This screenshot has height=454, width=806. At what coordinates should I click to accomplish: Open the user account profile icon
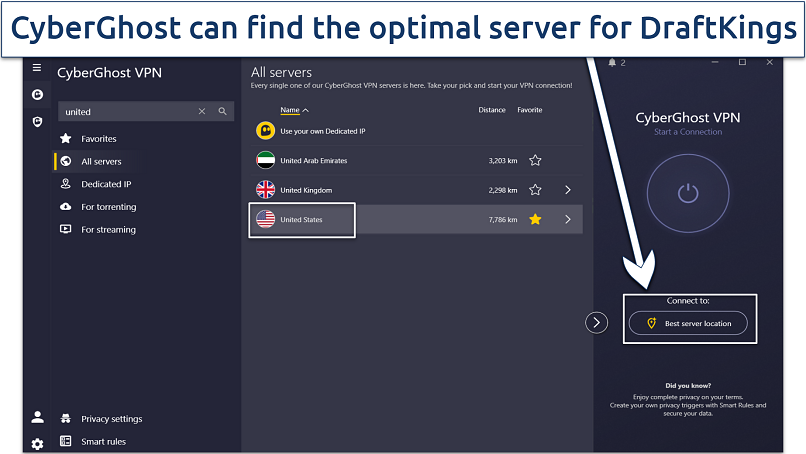click(x=37, y=418)
